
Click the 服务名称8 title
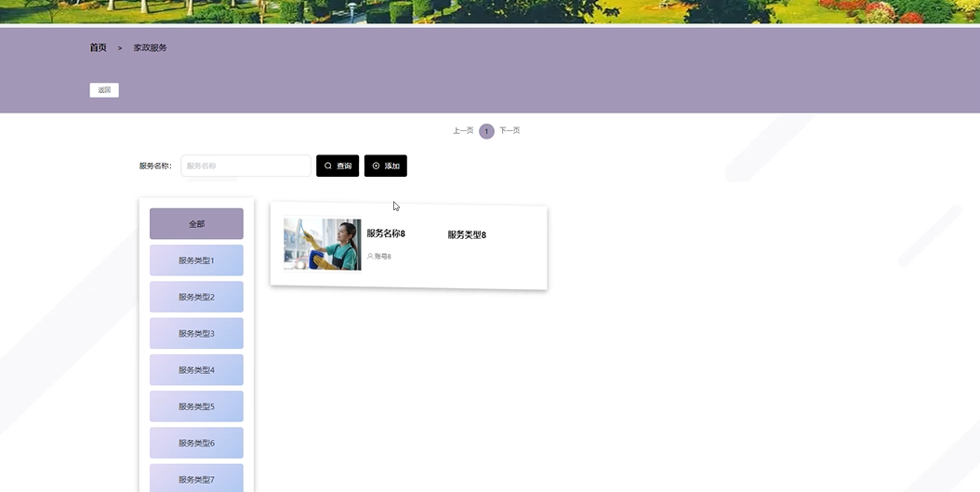pos(386,233)
